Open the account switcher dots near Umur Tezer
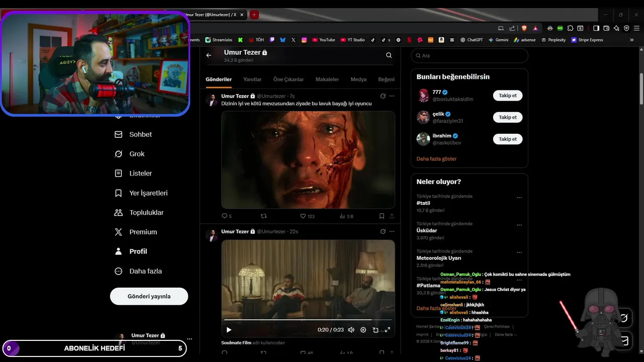644x362 pixels. click(x=190, y=339)
